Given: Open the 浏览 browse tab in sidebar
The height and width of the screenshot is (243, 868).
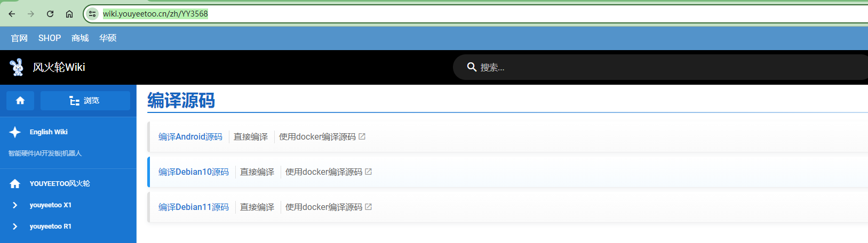Looking at the screenshot, I should (x=85, y=101).
